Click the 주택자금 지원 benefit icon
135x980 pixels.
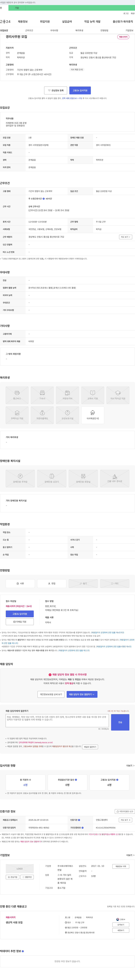pos(17,415)
